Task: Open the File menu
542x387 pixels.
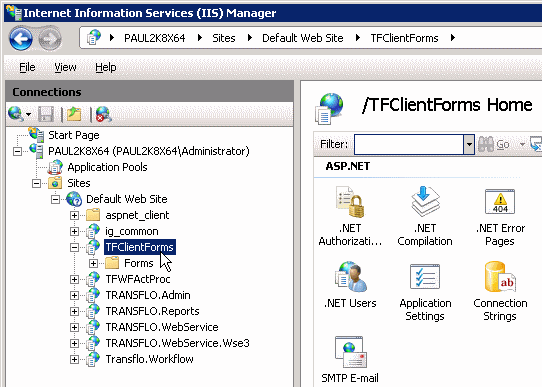Action: pyautogui.click(x=27, y=67)
